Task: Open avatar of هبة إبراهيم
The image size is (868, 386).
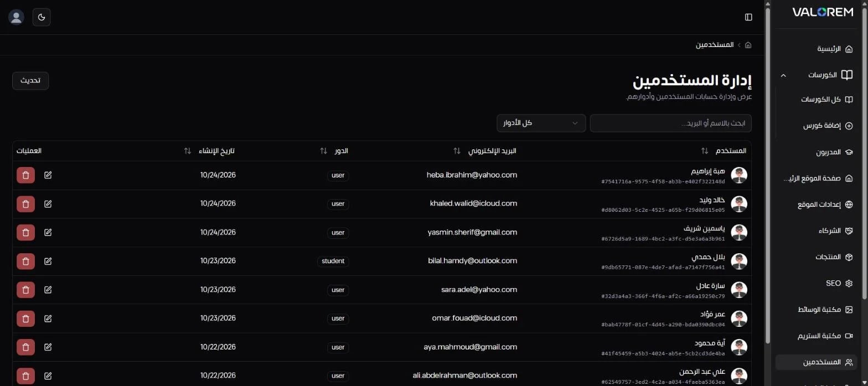Action: pos(739,175)
